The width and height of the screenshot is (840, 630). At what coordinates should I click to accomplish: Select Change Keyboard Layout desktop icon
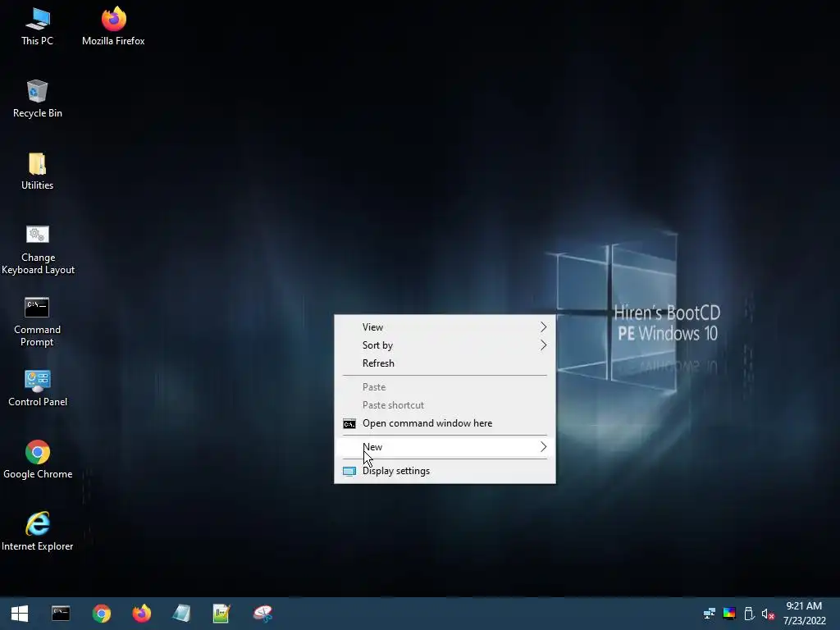38,250
